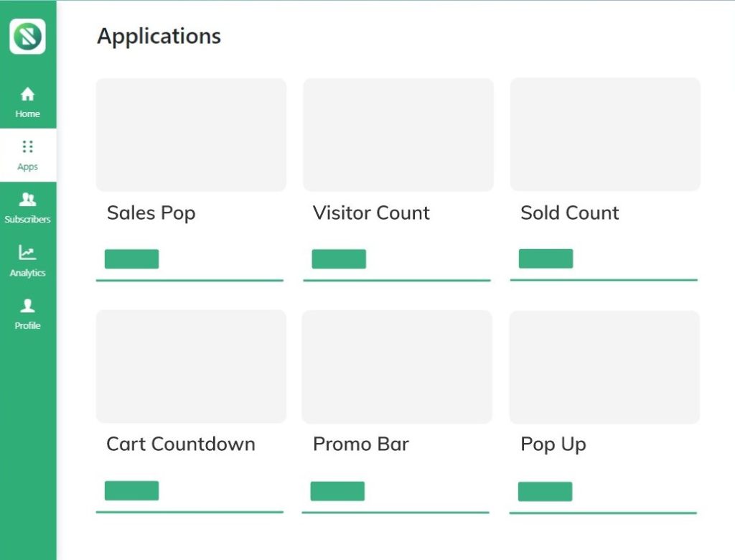
Task: Click the Sales Pop title text
Action: click(151, 213)
